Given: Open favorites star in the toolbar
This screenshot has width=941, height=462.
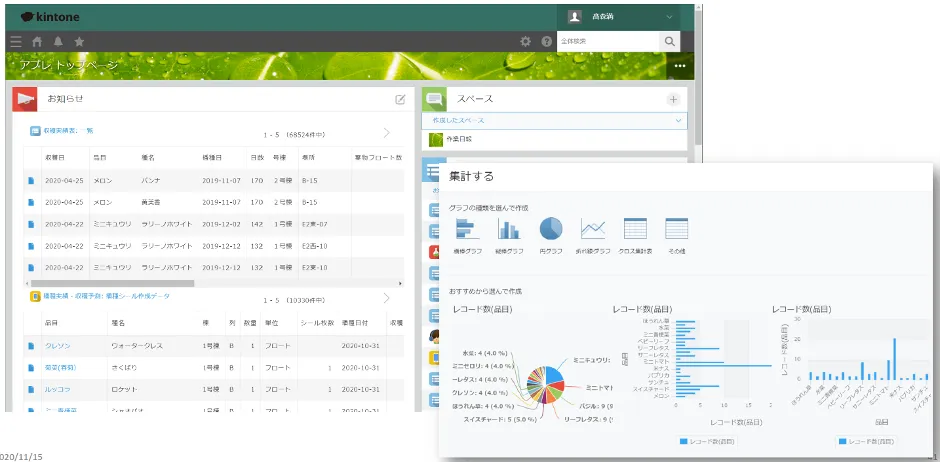Looking at the screenshot, I should point(79,41).
